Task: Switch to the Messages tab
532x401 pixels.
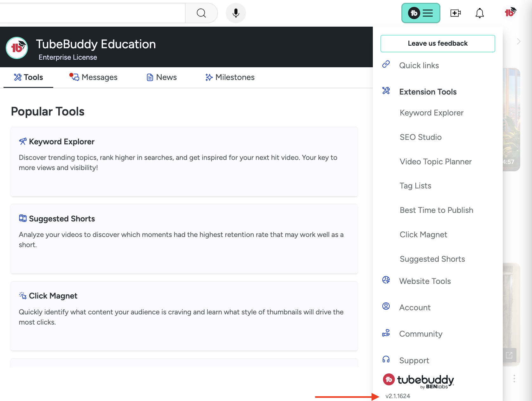Action: (x=94, y=77)
